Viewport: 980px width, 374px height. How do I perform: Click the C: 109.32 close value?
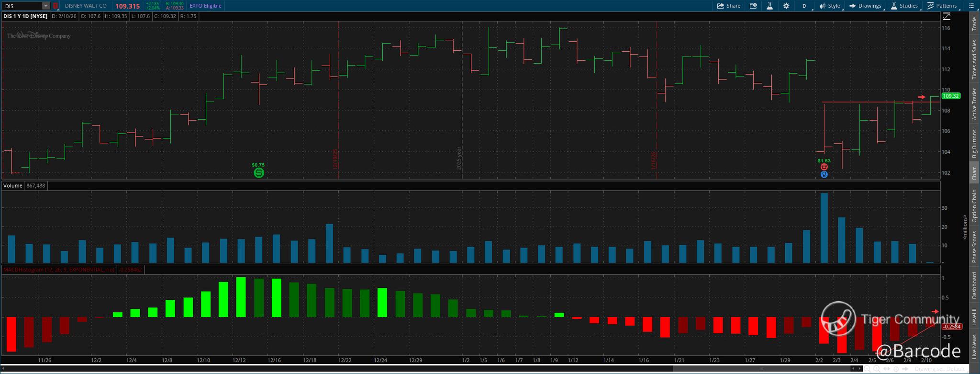point(165,16)
